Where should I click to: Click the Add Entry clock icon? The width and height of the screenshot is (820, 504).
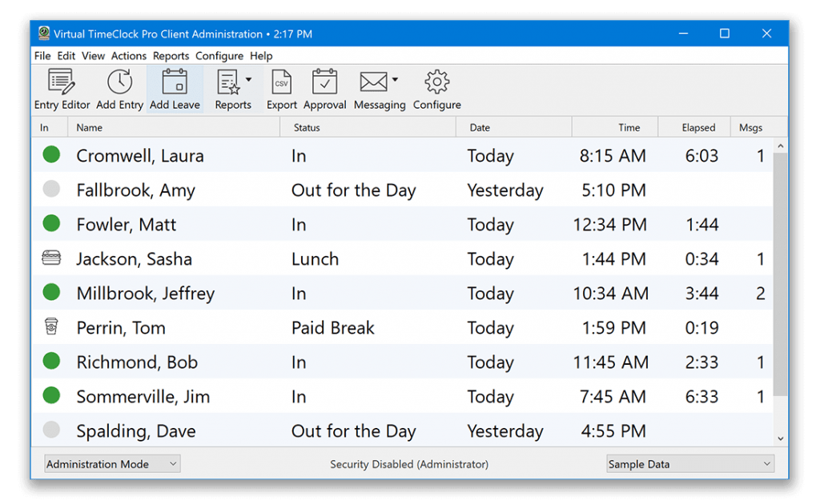pos(120,82)
